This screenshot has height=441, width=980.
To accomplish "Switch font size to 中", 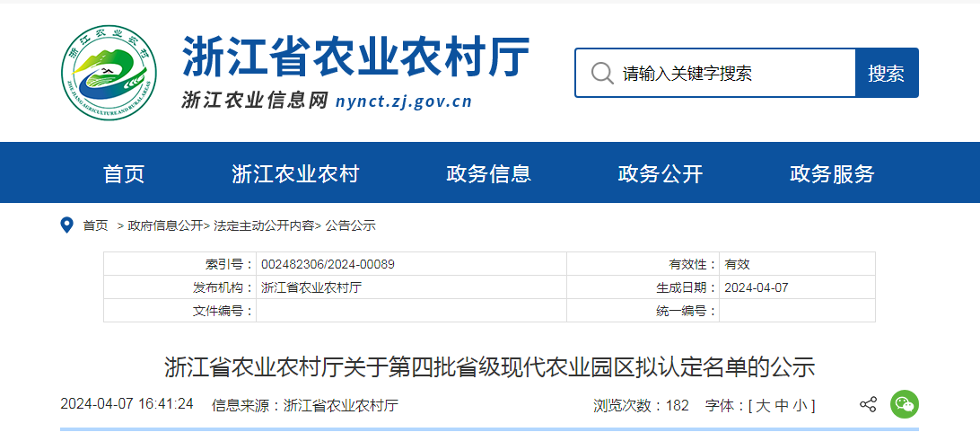I will tap(782, 406).
